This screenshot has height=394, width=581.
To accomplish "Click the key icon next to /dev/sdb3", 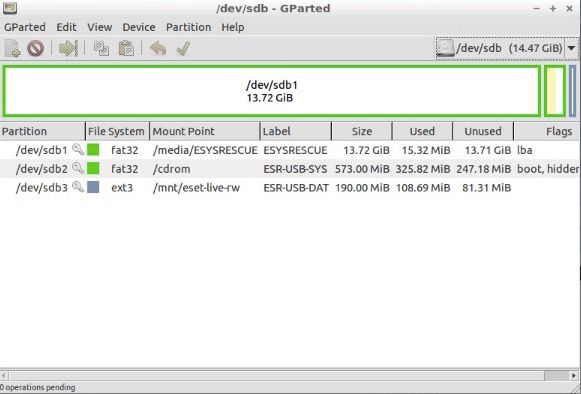I will [77, 187].
